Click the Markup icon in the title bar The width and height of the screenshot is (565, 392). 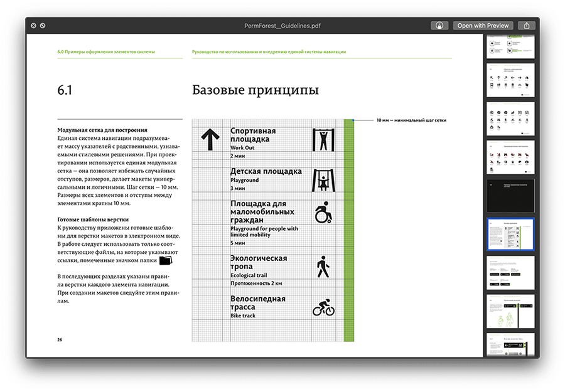(x=439, y=26)
